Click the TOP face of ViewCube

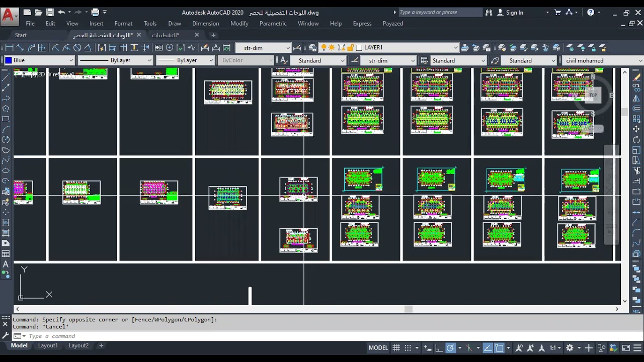click(593, 95)
